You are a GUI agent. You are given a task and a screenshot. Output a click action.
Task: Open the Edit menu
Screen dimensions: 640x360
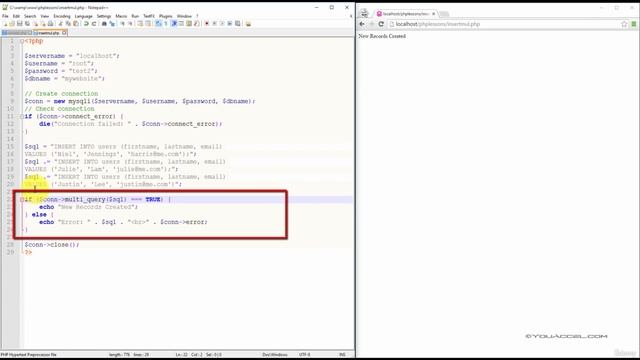[x=16, y=16]
